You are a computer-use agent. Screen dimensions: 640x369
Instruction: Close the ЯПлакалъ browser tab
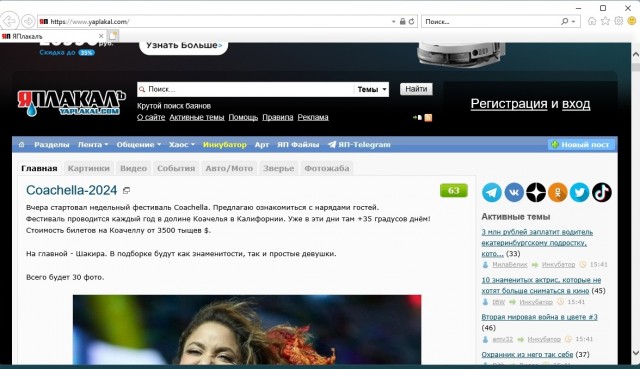[x=101, y=36]
